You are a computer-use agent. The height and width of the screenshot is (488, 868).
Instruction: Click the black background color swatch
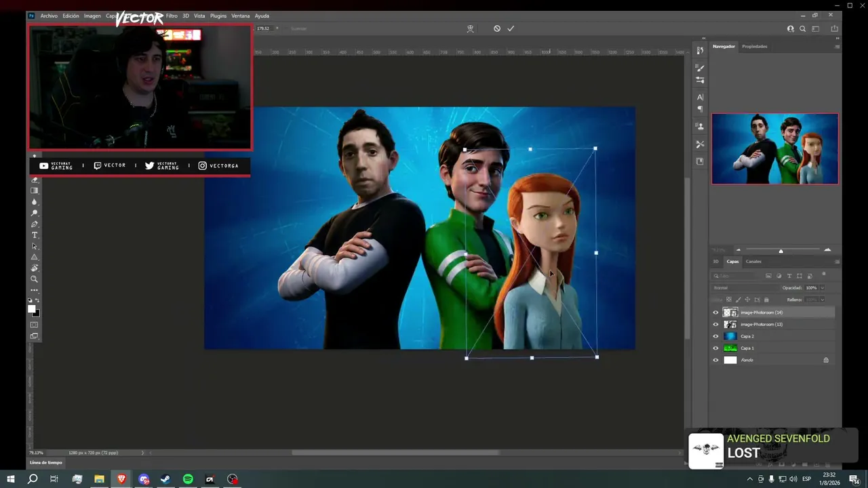coord(37,314)
